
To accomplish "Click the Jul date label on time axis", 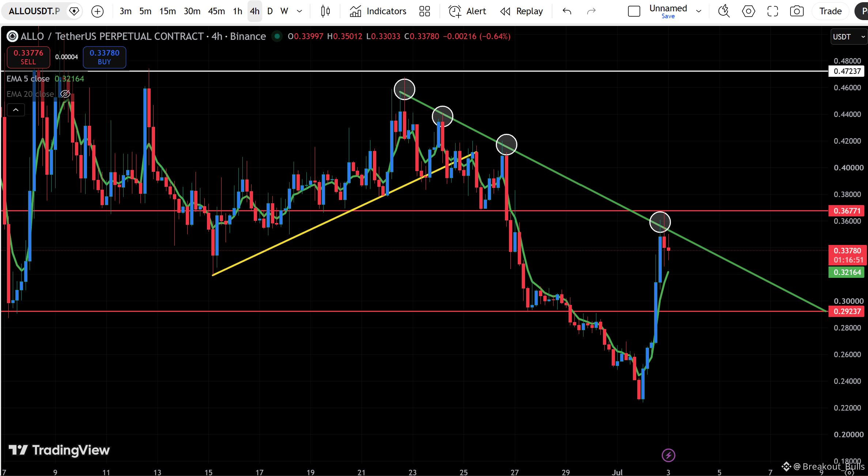I will click(x=617, y=472).
